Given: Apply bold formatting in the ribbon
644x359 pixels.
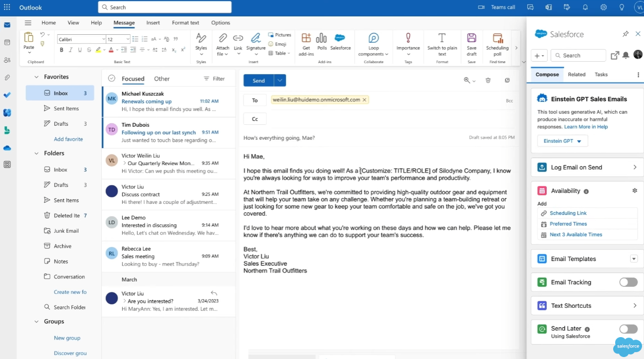Looking at the screenshot, I should [62, 50].
